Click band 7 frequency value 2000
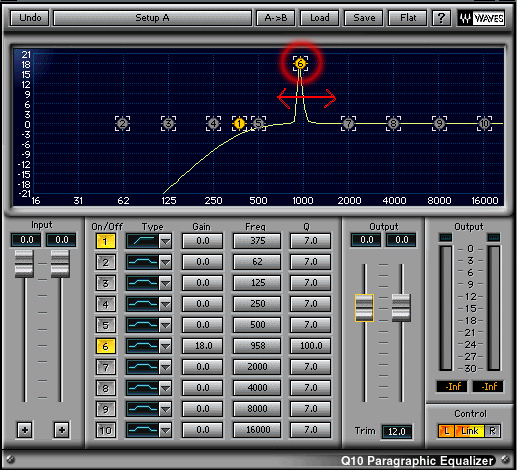The width and height of the screenshot is (517, 470). [257, 367]
